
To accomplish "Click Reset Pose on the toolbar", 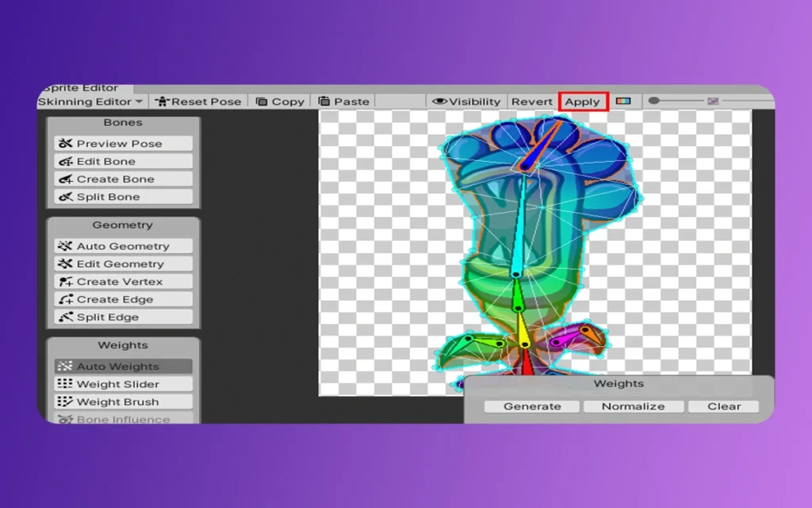I will click(x=198, y=101).
